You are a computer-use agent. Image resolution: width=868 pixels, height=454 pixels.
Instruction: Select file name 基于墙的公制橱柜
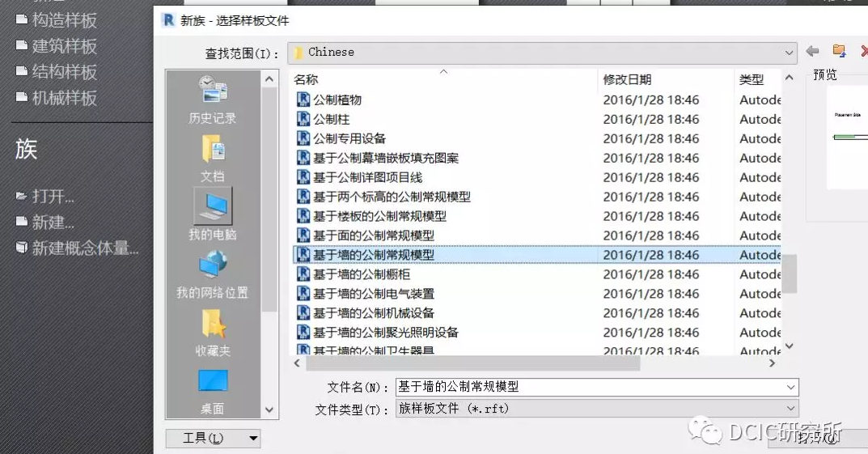pyautogui.click(x=362, y=274)
